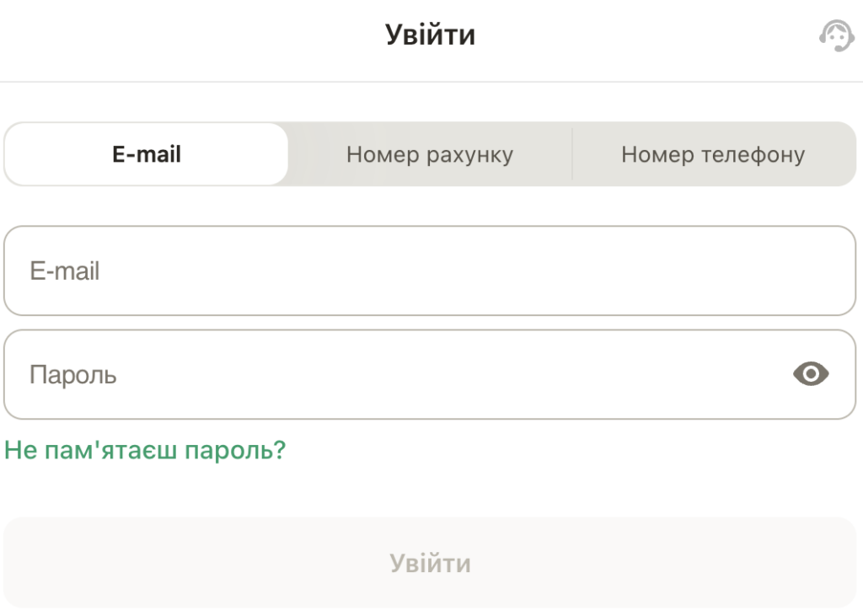Contact support using the top-right icon
The height and width of the screenshot is (616, 863).
click(836, 36)
